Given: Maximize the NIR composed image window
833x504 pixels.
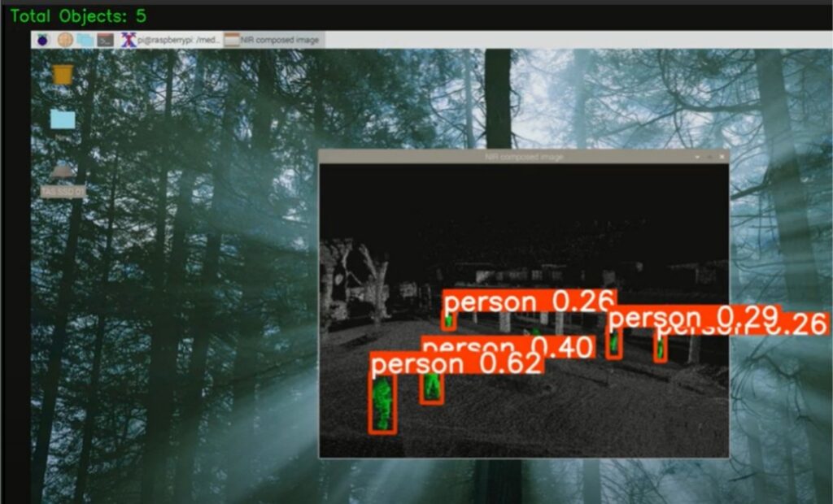Looking at the screenshot, I should click(x=710, y=156).
